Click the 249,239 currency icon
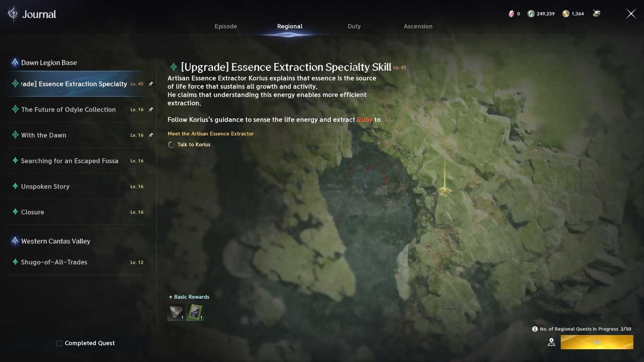 [x=531, y=14]
